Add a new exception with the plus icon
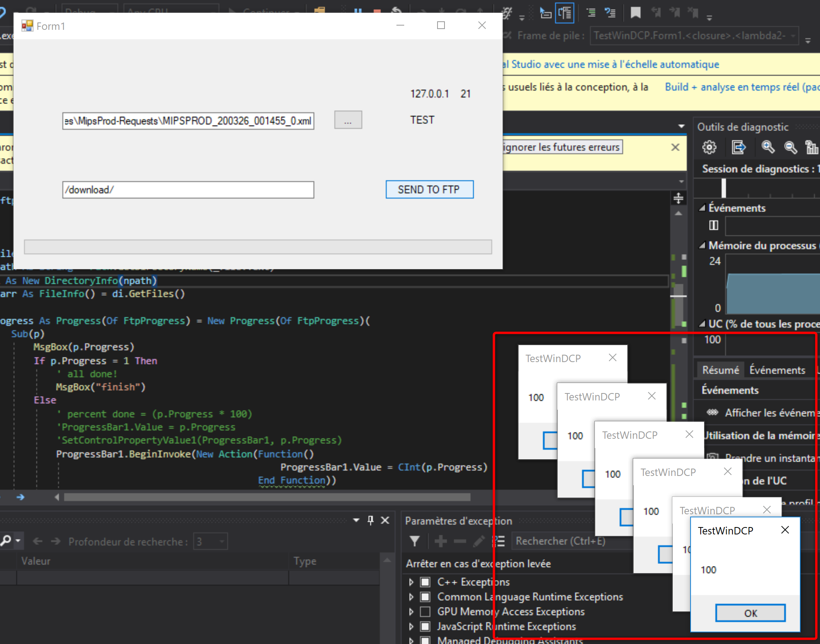Screen dimensions: 820x644 [440, 541]
